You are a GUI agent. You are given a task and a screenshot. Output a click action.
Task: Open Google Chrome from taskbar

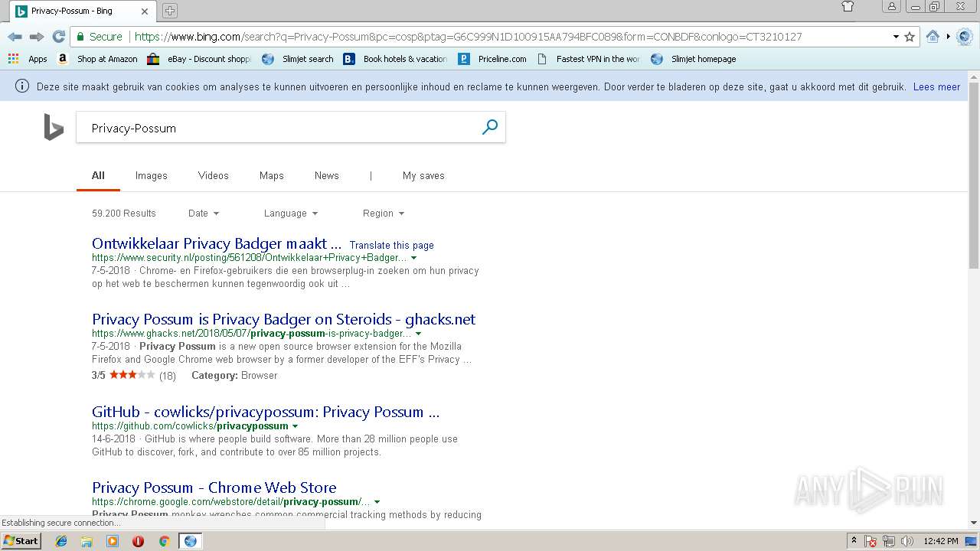pyautogui.click(x=164, y=541)
